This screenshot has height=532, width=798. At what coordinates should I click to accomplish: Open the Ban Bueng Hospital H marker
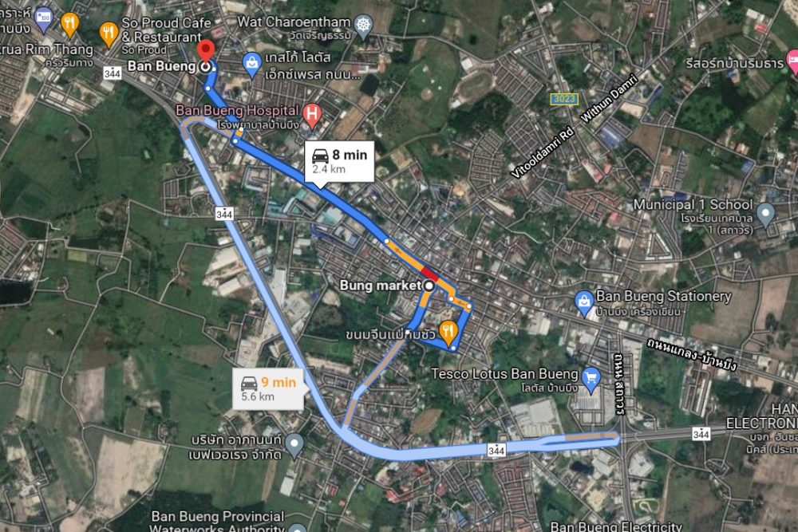pos(311,116)
